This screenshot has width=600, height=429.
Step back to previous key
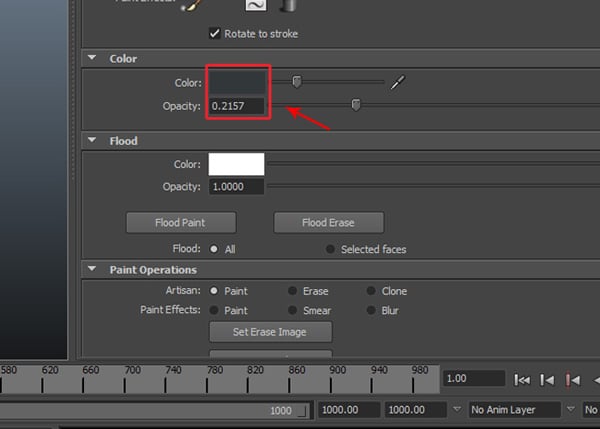click(573, 380)
